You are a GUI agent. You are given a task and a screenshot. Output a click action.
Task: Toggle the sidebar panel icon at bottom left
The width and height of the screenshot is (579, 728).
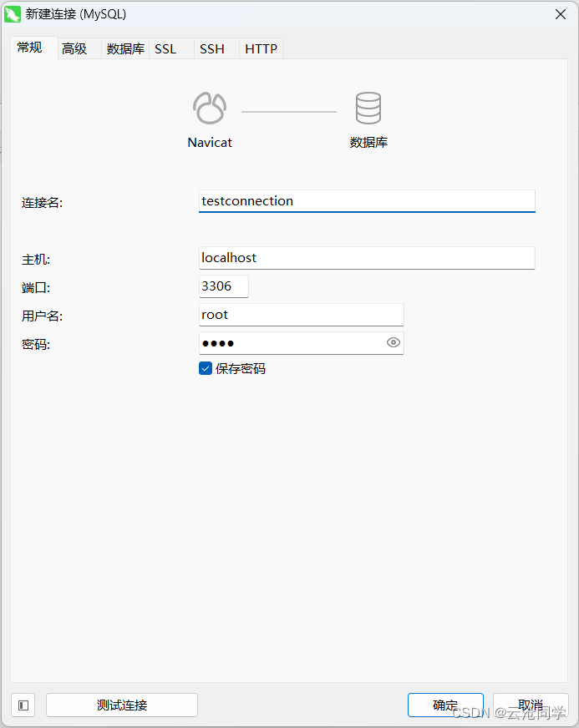23,705
